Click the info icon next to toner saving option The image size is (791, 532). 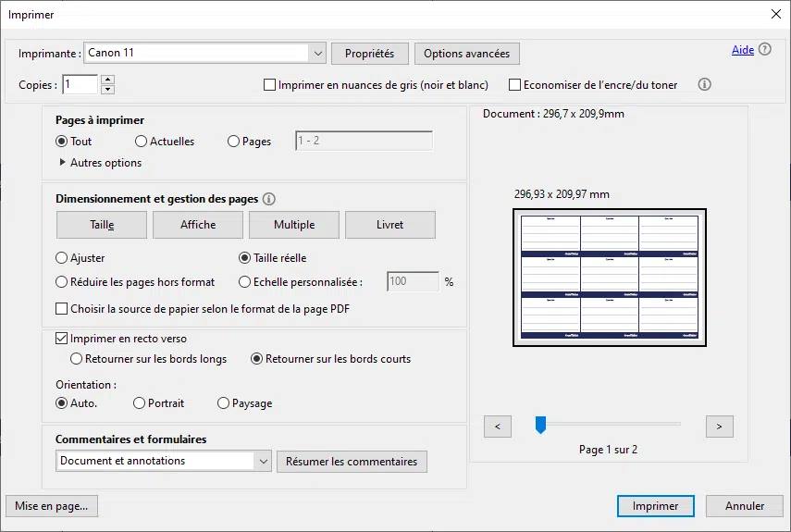click(704, 84)
